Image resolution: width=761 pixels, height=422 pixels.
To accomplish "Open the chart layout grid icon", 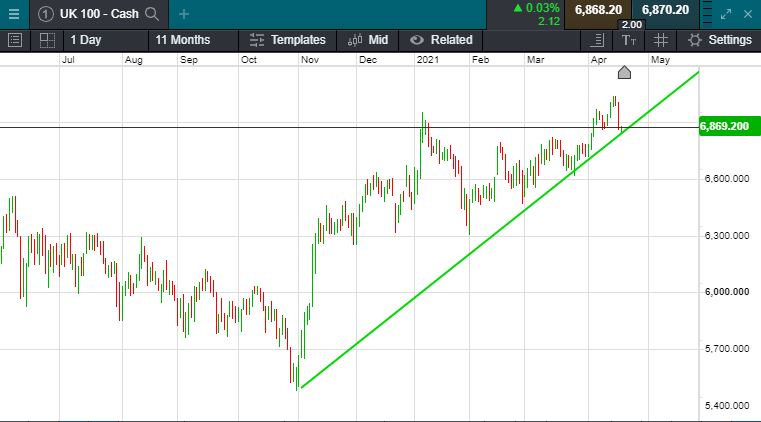I will coord(46,40).
